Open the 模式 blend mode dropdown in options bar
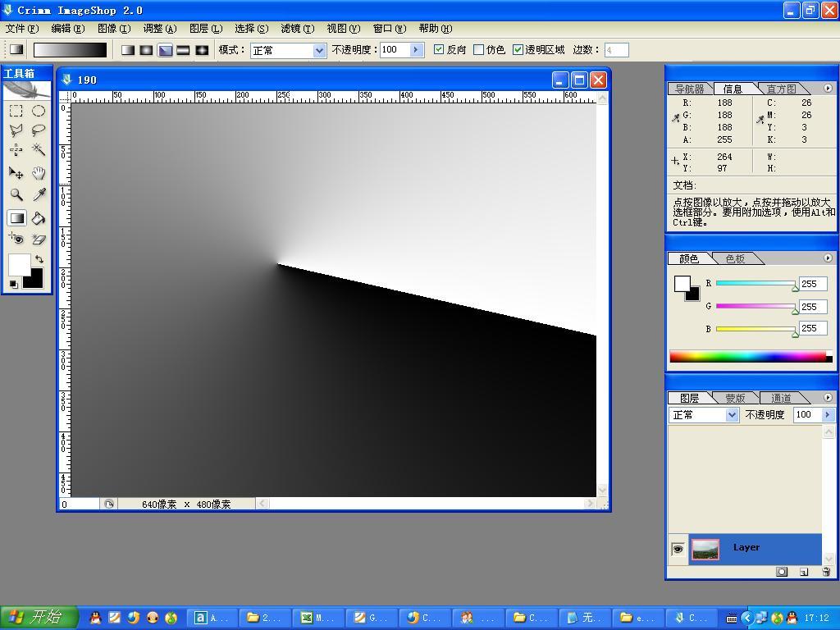Screen dimensions: 840x630 pos(319,51)
